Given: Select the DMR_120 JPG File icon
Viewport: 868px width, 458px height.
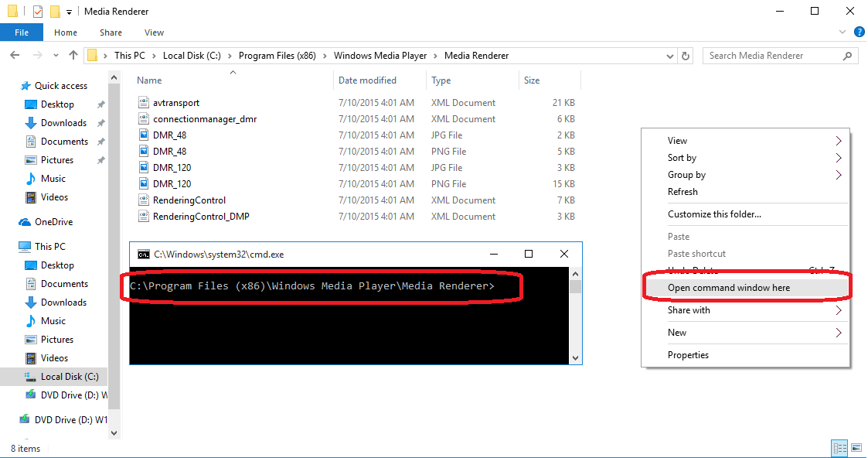Looking at the screenshot, I should pos(143,167).
